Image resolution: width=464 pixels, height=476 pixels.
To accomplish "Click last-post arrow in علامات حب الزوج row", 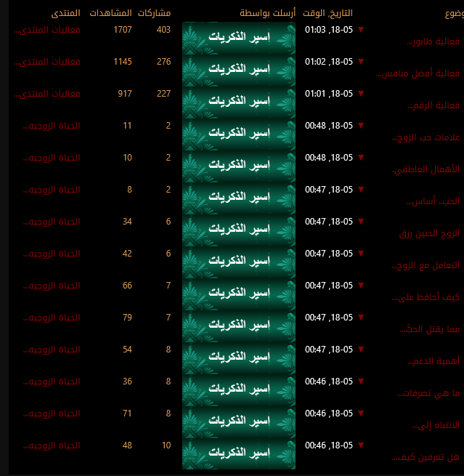I will (361, 126).
